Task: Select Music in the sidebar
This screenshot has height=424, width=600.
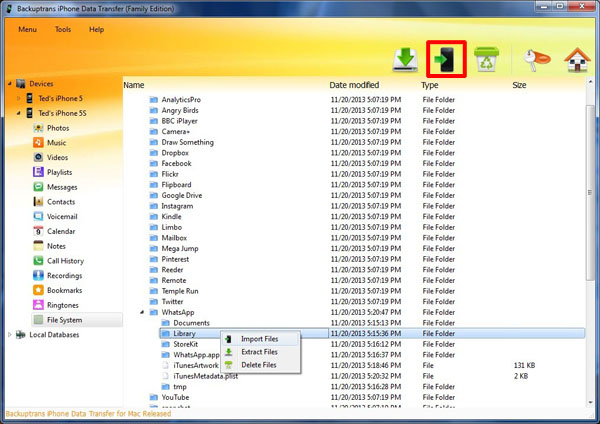Action: (56, 143)
